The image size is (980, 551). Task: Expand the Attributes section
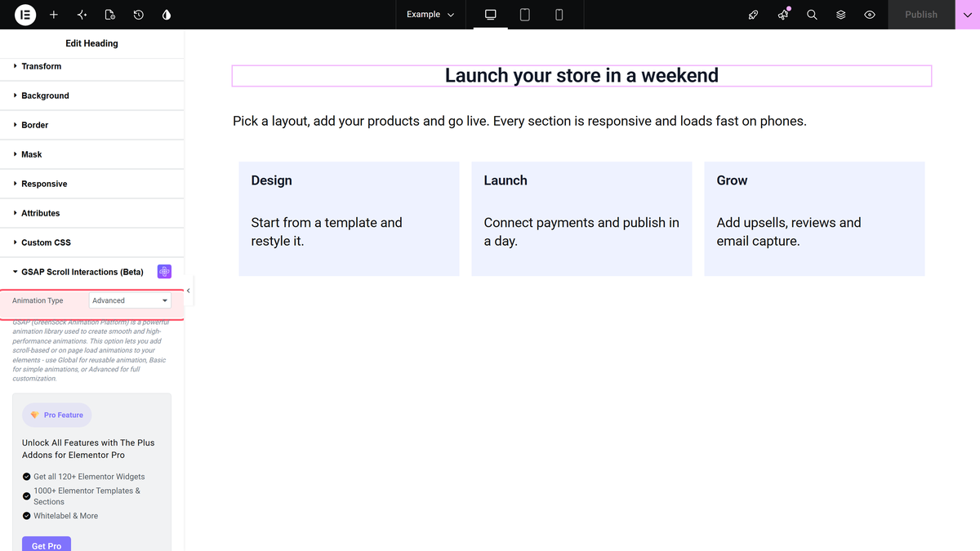92,213
